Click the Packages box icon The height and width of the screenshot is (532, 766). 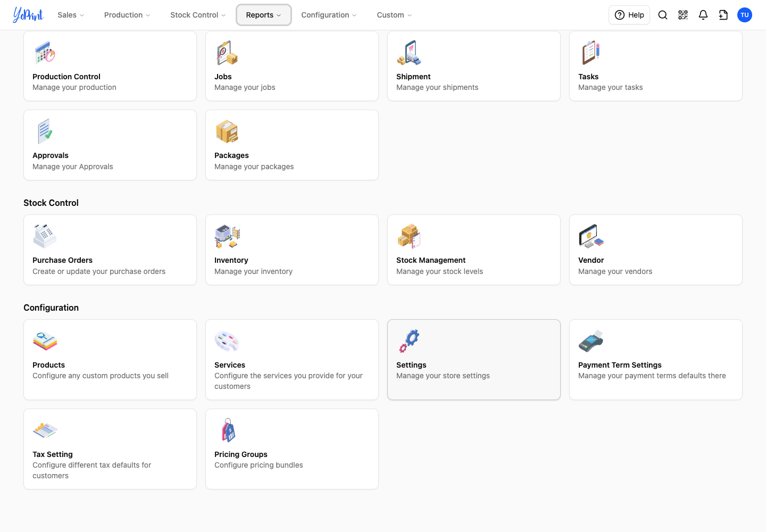[227, 131]
